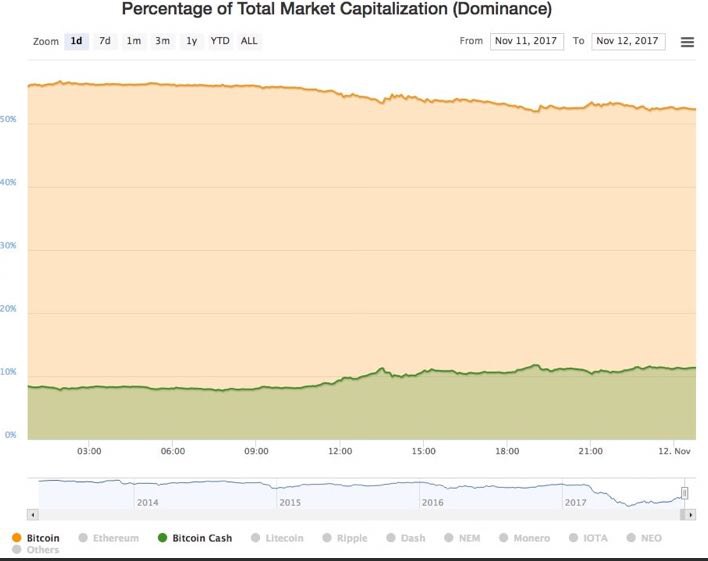This screenshot has width=708, height=561.
Task: Toggle Ripple series in legend
Action: click(345, 538)
